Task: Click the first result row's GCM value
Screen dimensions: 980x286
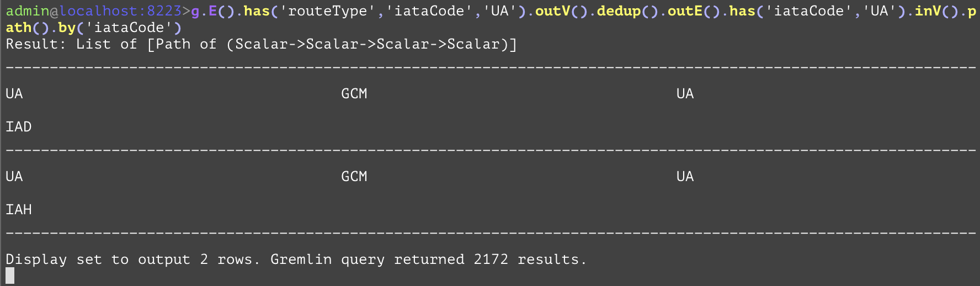Action: (x=354, y=94)
